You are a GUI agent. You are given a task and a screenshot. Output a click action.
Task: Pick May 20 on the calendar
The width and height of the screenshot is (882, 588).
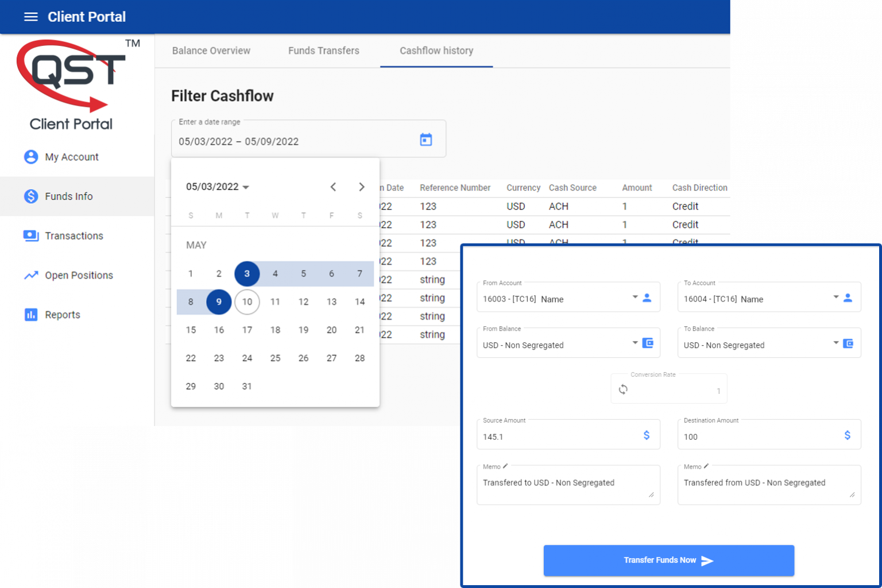coord(331,330)
